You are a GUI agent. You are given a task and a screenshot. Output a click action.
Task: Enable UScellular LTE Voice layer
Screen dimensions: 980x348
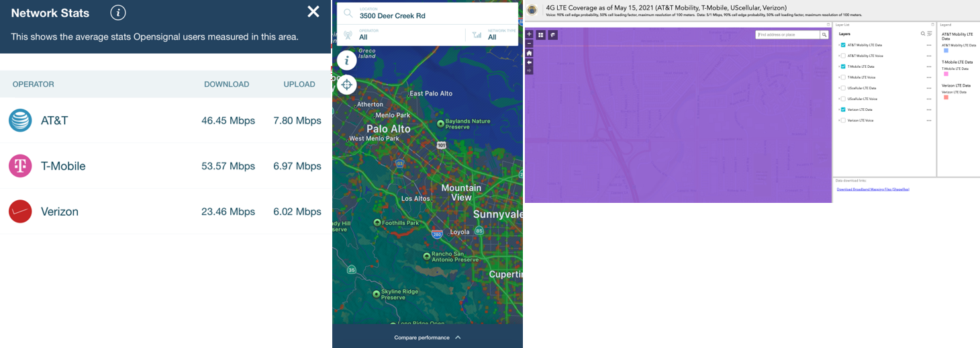[844, 99]
